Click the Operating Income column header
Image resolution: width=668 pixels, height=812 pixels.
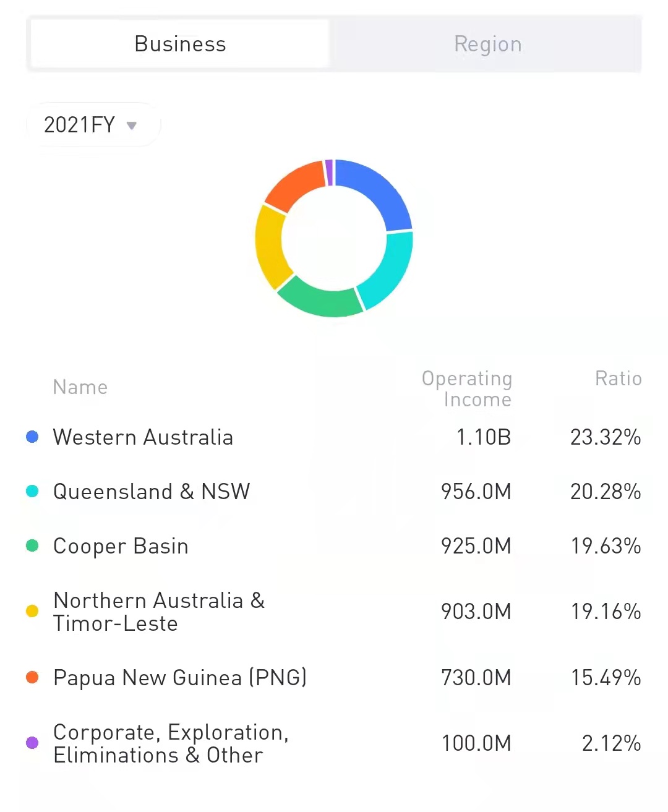467,389
